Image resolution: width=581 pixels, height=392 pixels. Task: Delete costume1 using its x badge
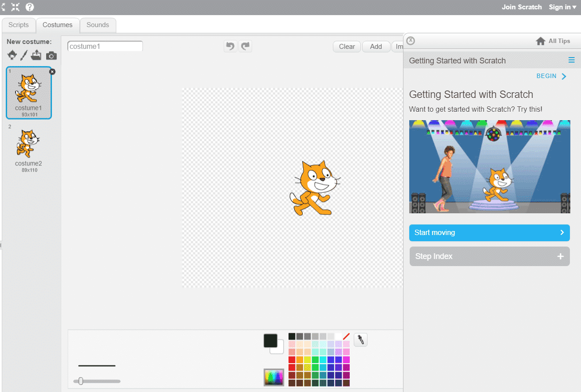52,72
